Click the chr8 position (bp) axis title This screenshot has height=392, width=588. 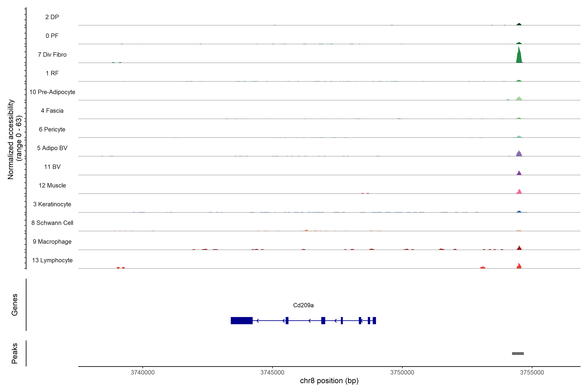[x=329, y=381]
